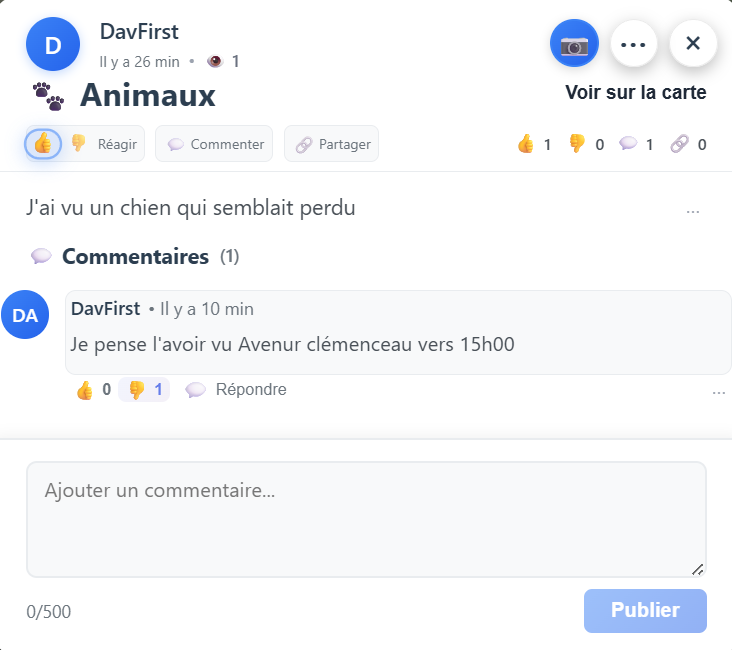Click the Commenter button

215,144
